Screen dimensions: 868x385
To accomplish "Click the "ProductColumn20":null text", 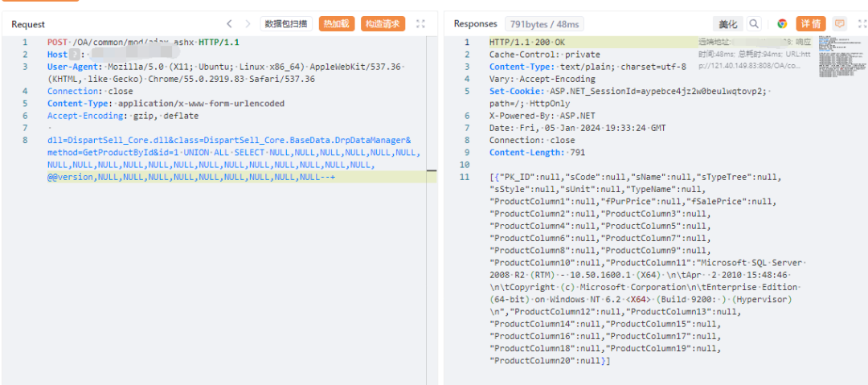I will (x=547, y=361).
